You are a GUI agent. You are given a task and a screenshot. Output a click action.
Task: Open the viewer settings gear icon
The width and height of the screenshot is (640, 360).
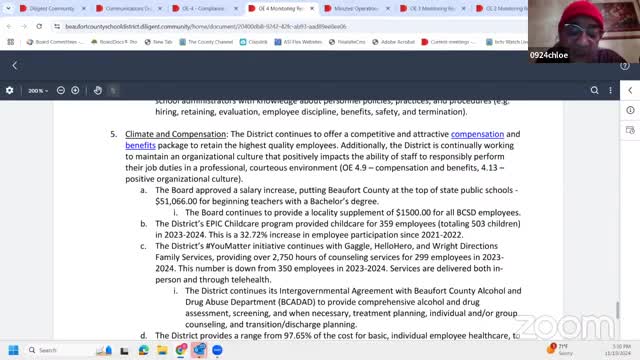9,90
